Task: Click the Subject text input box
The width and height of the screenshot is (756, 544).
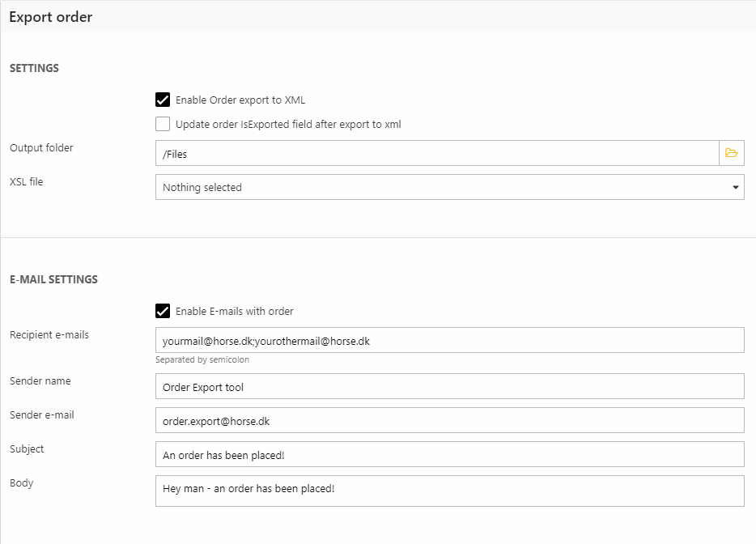Action: pos(449,454)
